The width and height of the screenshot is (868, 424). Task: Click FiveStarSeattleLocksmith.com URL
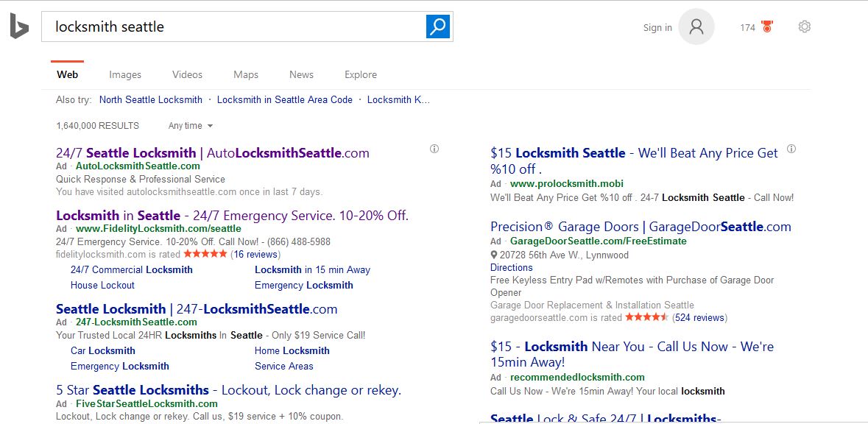pyautogui.click(x=147, y=404)
